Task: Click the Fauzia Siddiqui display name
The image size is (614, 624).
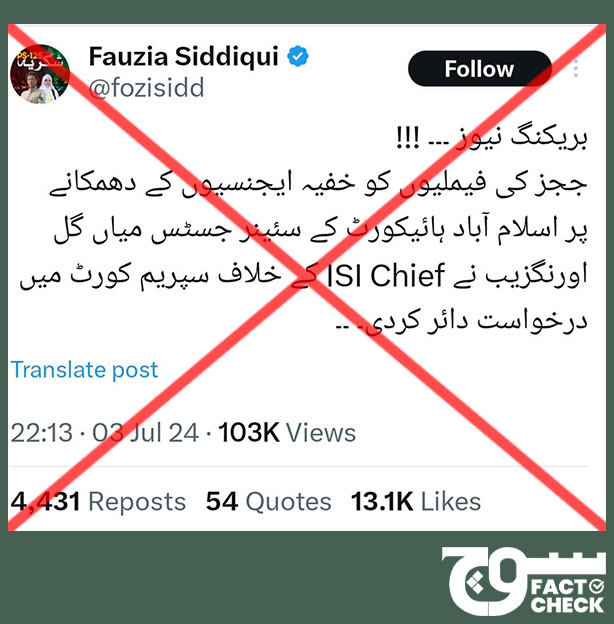Action: point(183,56)
